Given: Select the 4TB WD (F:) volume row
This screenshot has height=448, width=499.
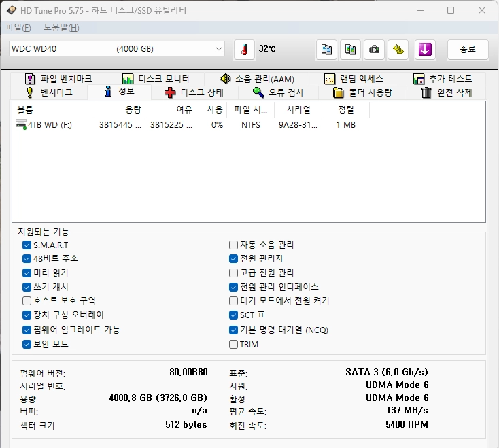Looking at the screenshot, I should pos(191,124).
